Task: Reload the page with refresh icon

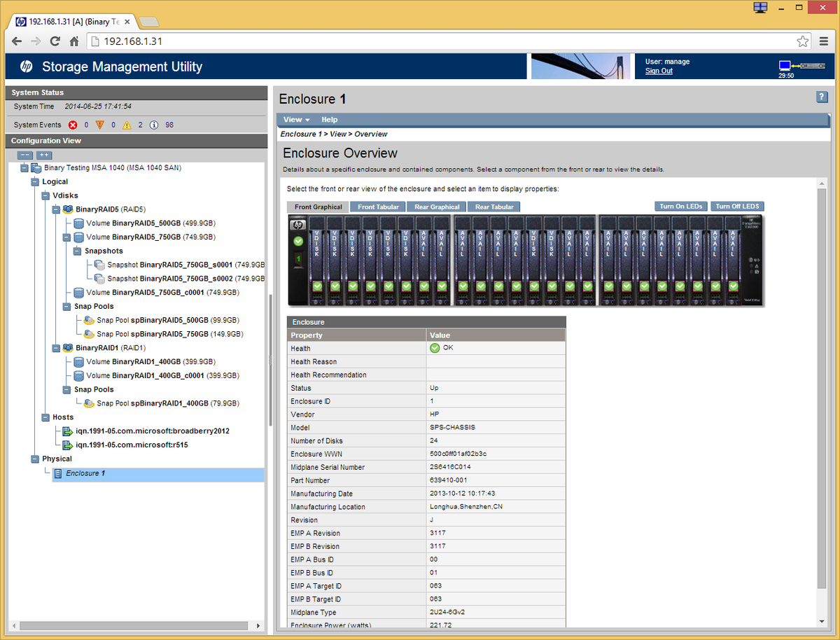Action: (55, 41)
